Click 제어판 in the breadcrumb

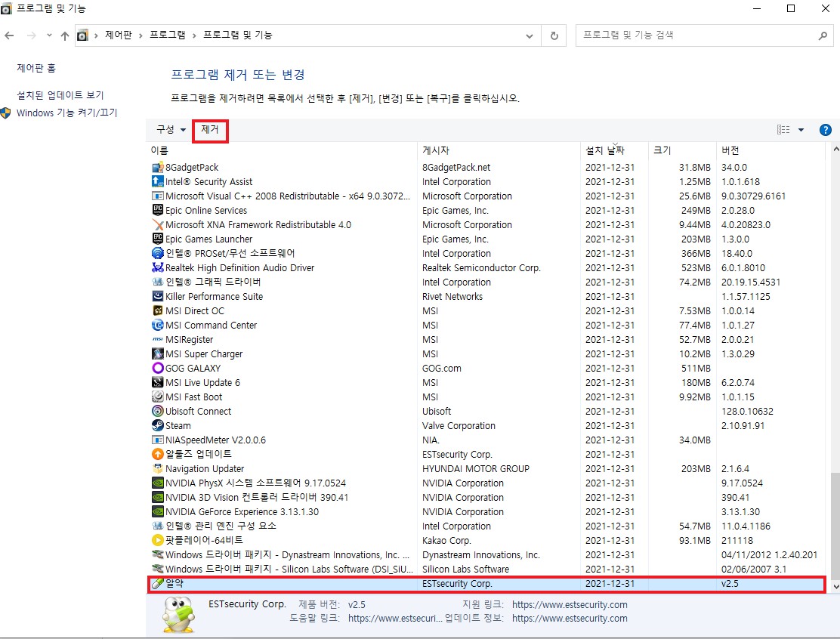(x=119, y=35)
